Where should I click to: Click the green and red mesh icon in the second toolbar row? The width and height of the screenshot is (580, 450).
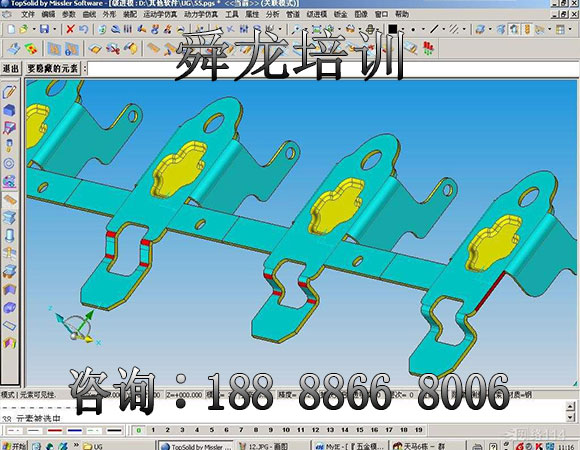click(x=31, y=48)
